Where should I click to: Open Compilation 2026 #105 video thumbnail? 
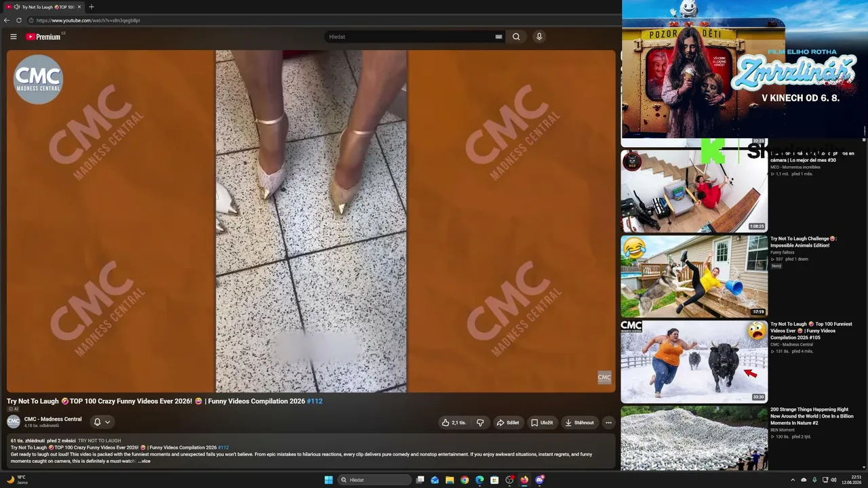[x=694, y=362]
